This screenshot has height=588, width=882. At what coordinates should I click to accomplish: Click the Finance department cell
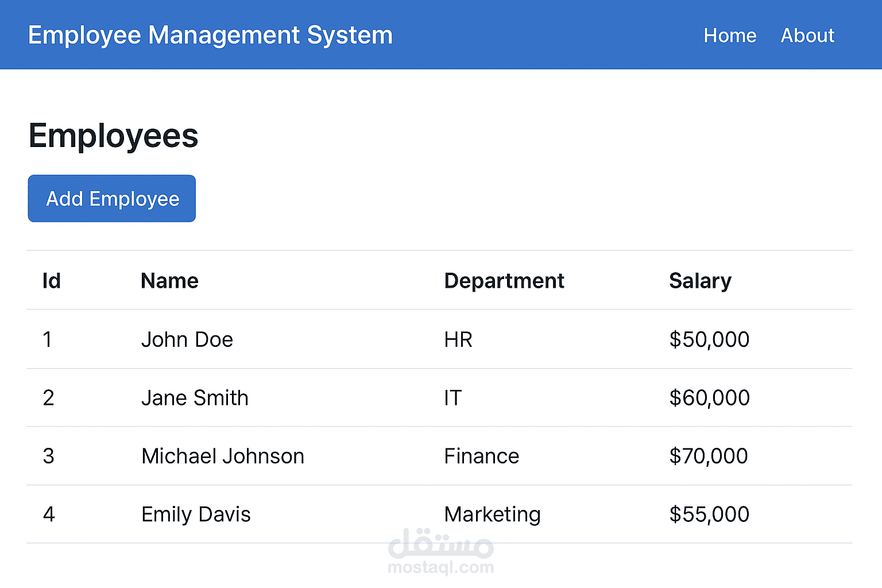(x=481, y=457)
